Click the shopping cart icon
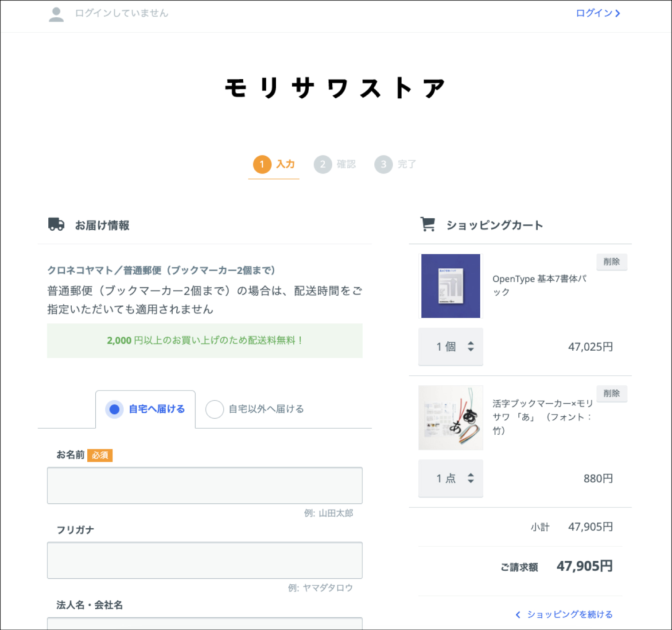 coord(428,224)
